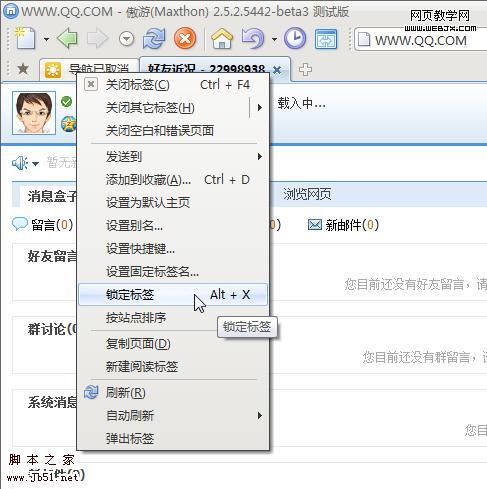Click the Undo closed tab icon
Viewport: 487px width, 489px height.
tap(253, 38)
